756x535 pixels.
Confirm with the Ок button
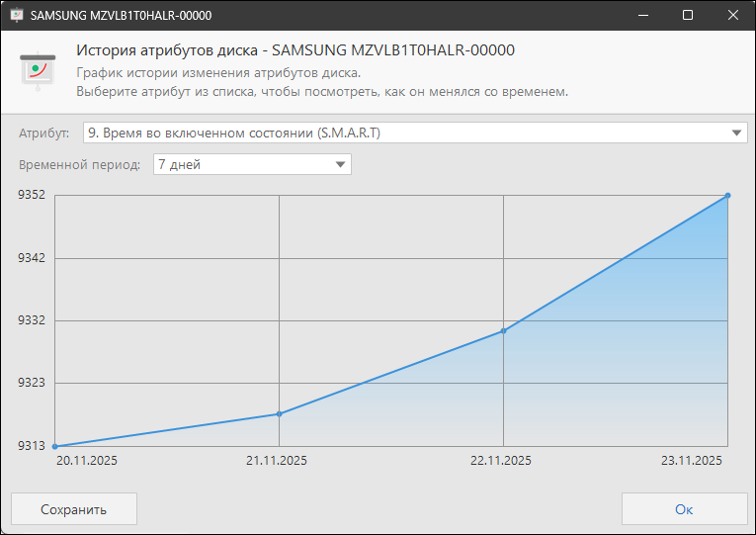click(x=684, y=509)
